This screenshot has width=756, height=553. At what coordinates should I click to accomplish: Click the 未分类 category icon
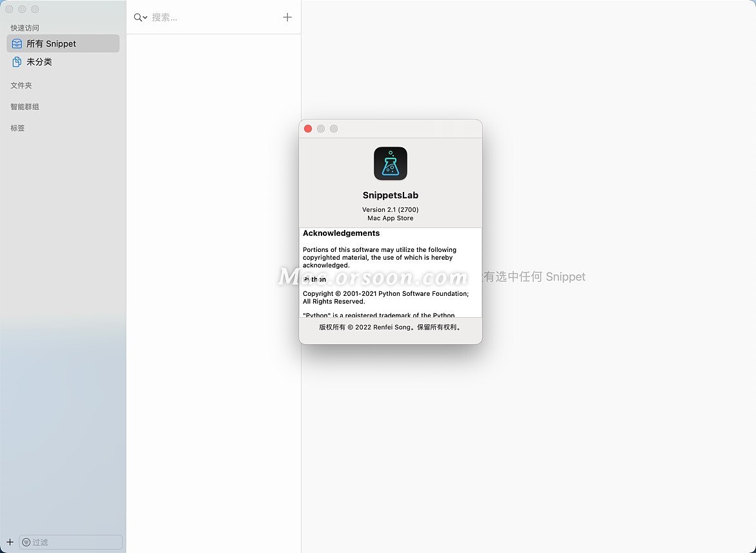(18, 61)
